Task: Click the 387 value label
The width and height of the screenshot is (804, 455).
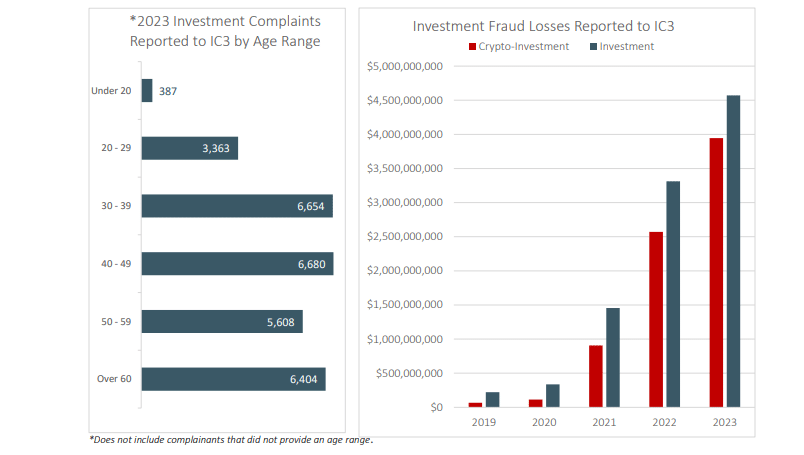Action: [x=168, y=91]
